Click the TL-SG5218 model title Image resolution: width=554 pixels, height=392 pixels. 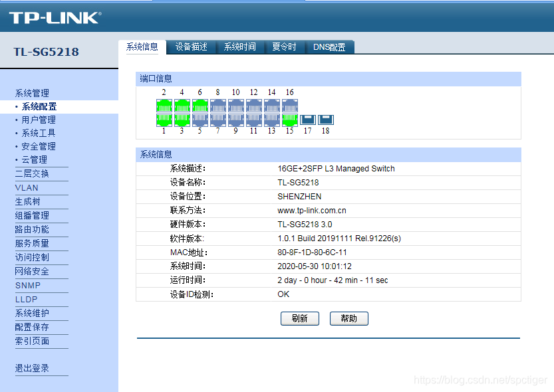pos(47,52)
